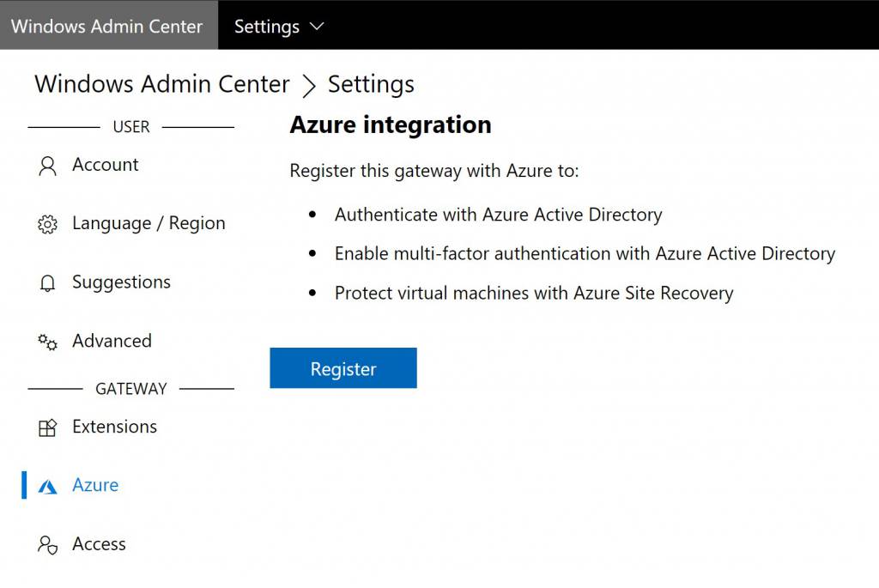Click the Settings breadcrumb label
The image size is (879, 588).
[x=371, y=85]
